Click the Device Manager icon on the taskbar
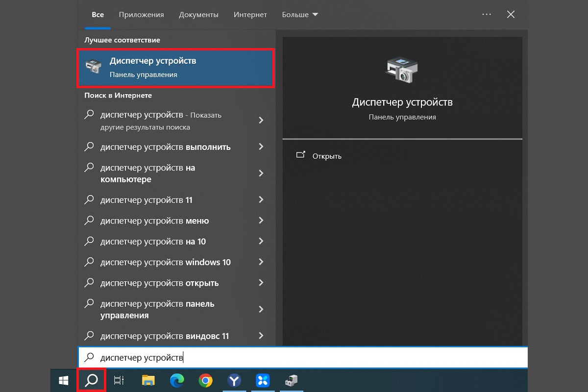588x392 pixels. point(292,380)
